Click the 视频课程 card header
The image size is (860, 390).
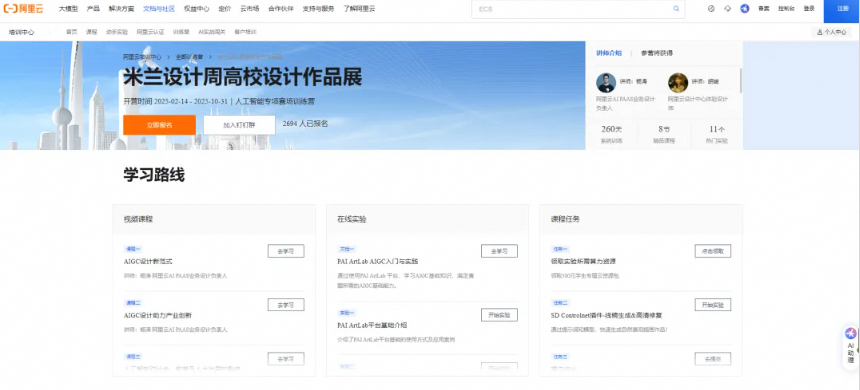pos(214,219)
